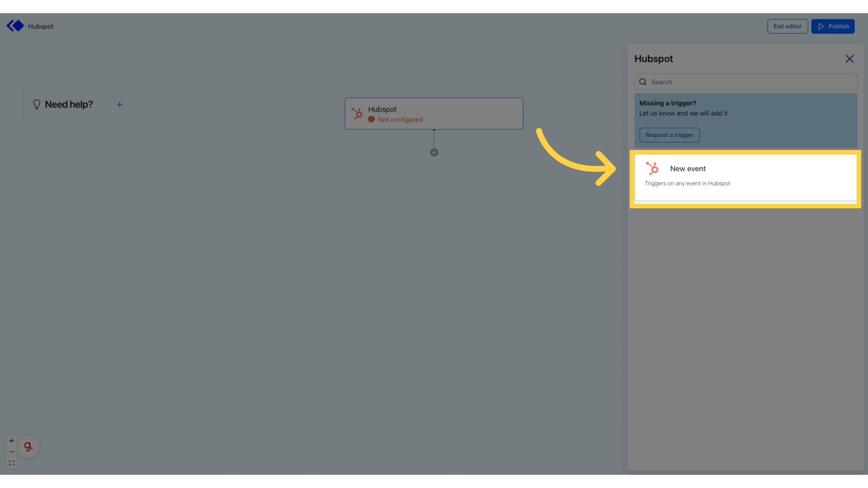Click the Not configured status text
The height and width of the screenshot is (488, 868).
[400, 120]
